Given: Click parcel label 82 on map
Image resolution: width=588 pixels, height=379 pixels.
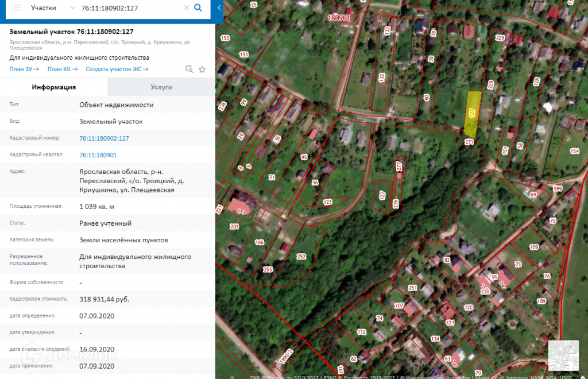Looking at the screenshot, I should (x=447, y=260).
